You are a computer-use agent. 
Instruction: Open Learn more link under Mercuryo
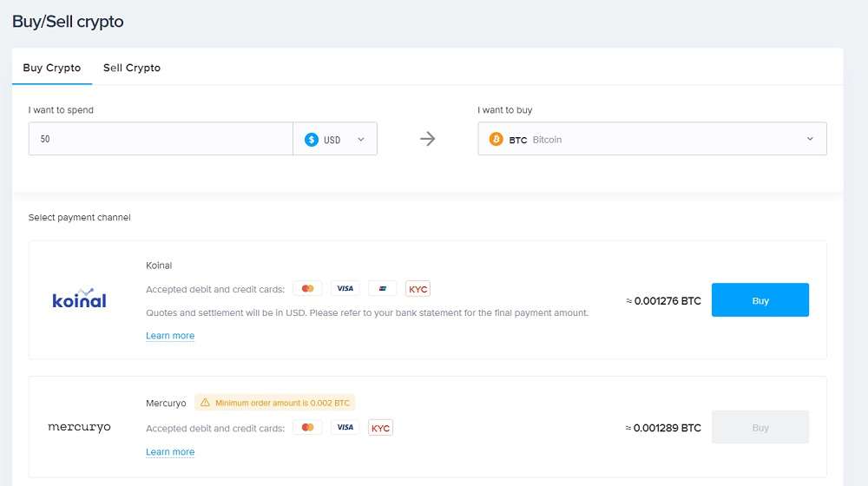[x=170, y=451]
